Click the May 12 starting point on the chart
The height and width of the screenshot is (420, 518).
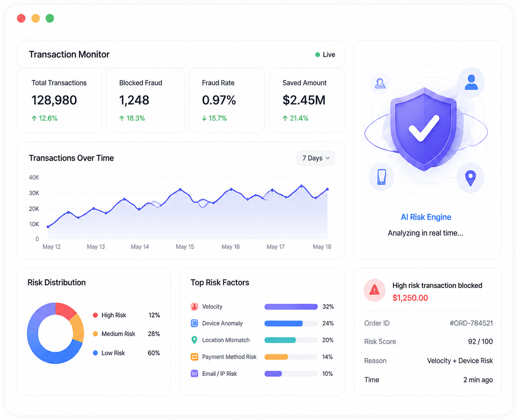pos(48,227)
